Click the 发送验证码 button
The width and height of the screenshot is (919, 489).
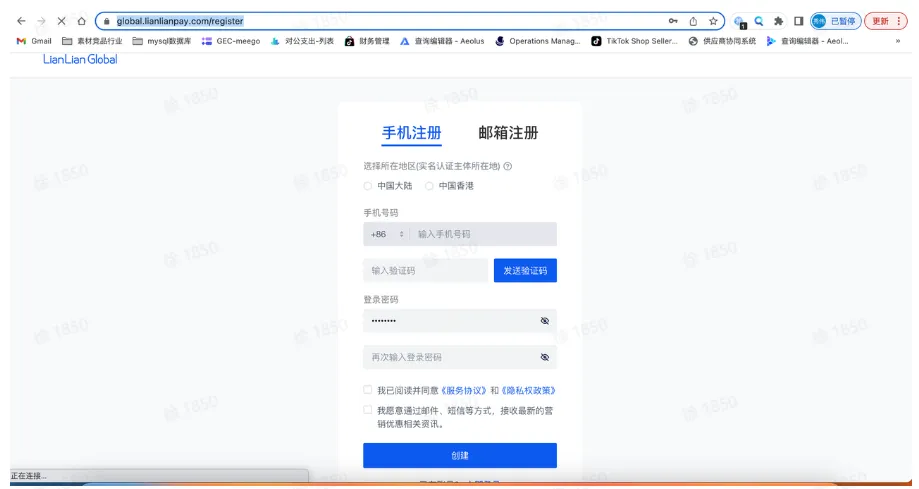(x=525, y=270)
